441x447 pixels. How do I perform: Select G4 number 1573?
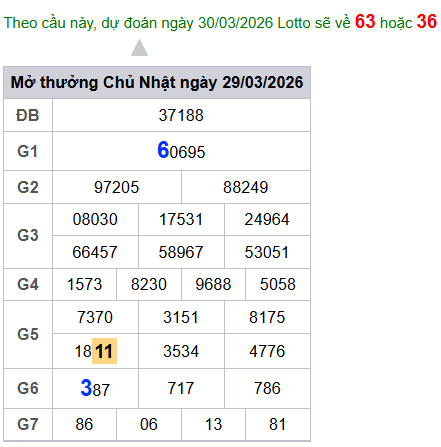point(84,285)
